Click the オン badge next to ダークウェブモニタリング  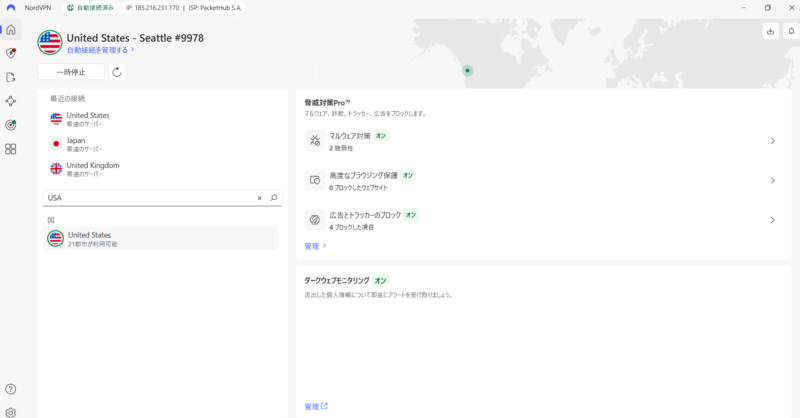pyautogui.click(x=380, y=281)
